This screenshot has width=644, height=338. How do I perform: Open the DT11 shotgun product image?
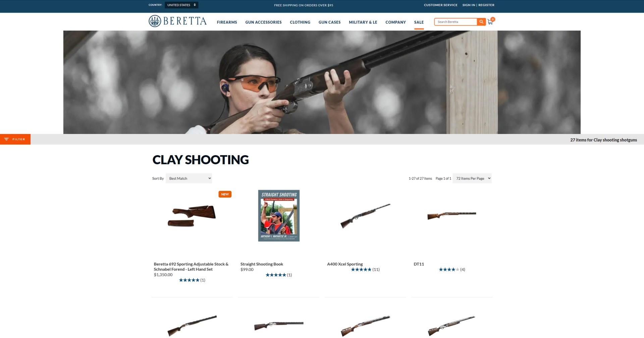point(451,215)
